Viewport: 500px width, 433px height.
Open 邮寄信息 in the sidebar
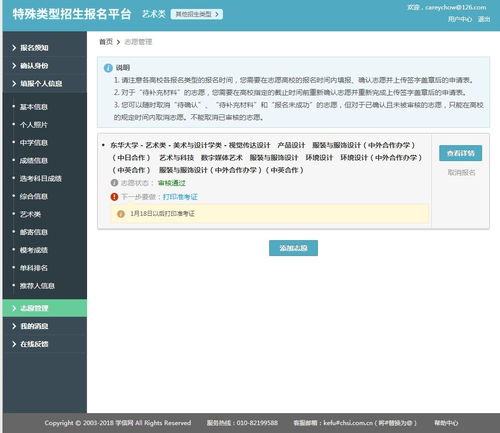pos(34,232)
